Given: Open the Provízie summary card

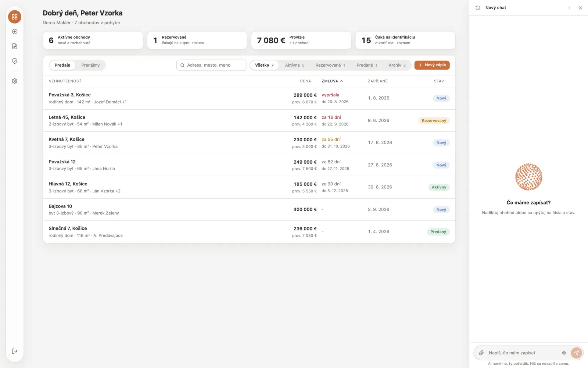Looking at the screenshot, I should tap(301, 40).
